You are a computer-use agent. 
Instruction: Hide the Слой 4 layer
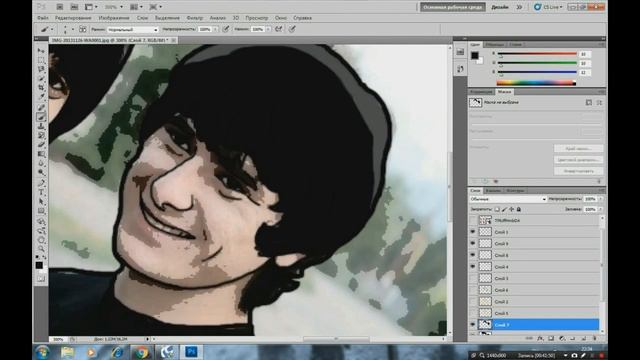[x=473, y=267]
